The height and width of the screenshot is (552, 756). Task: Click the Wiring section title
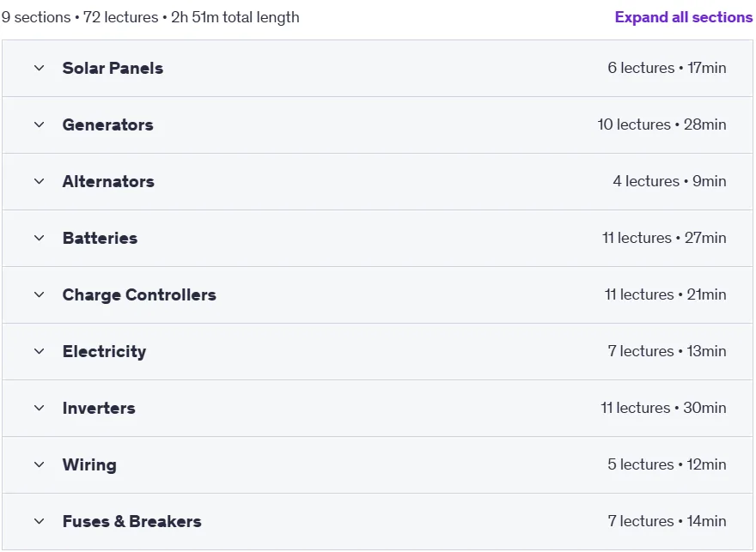click(x=89, y=464)
